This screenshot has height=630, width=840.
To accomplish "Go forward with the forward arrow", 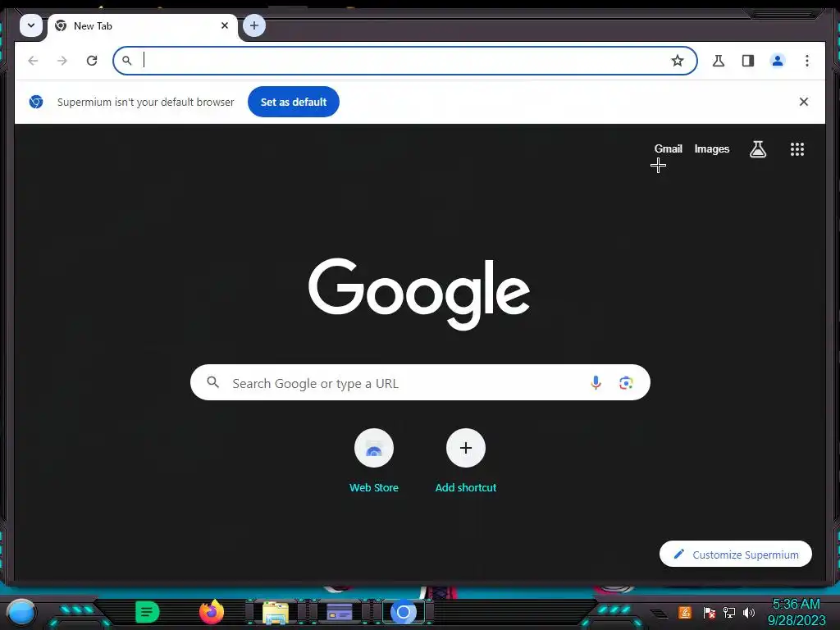I will click(62, 61).
